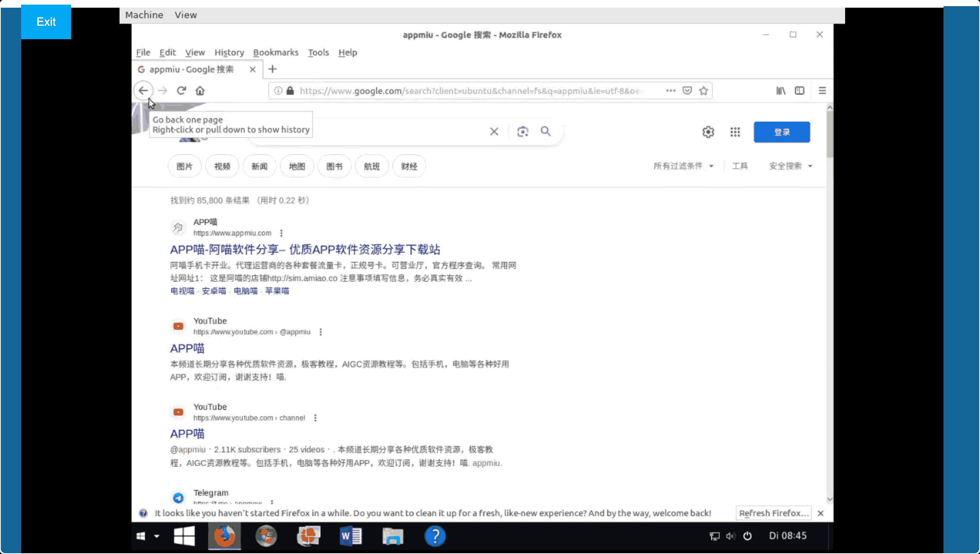Open the file manager icon in taskbar
The image size is (980, 554).
tap(392, 536)
